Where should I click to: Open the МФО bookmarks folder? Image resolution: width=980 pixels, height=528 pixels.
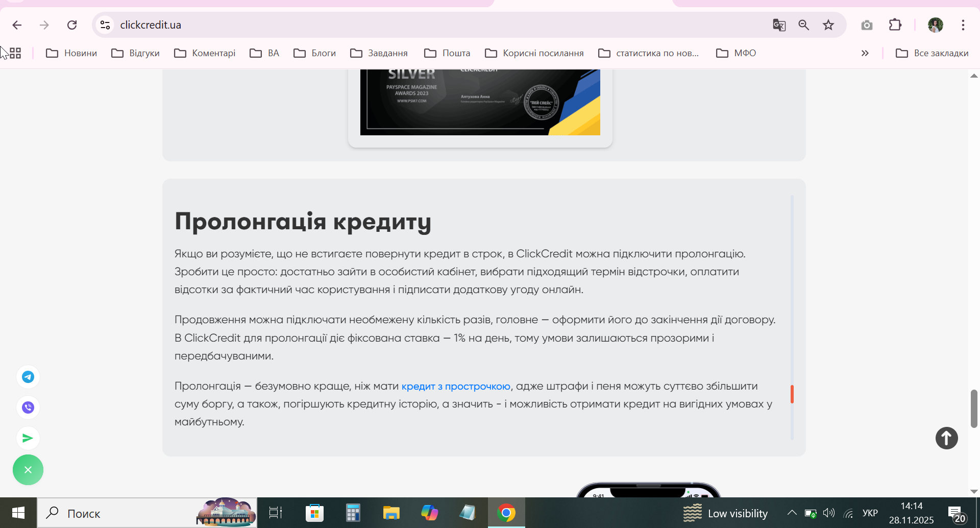click(x=736, y=53)
